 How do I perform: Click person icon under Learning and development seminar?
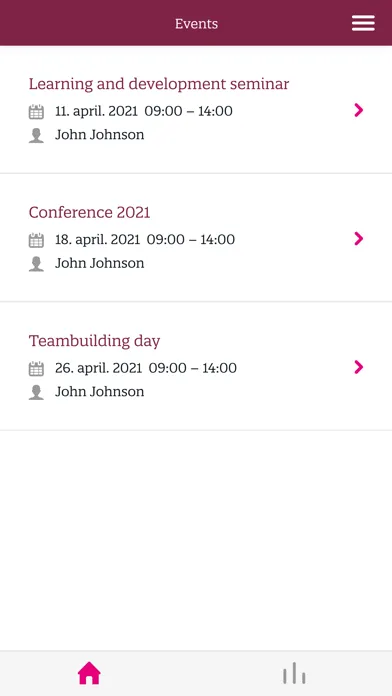36,135
